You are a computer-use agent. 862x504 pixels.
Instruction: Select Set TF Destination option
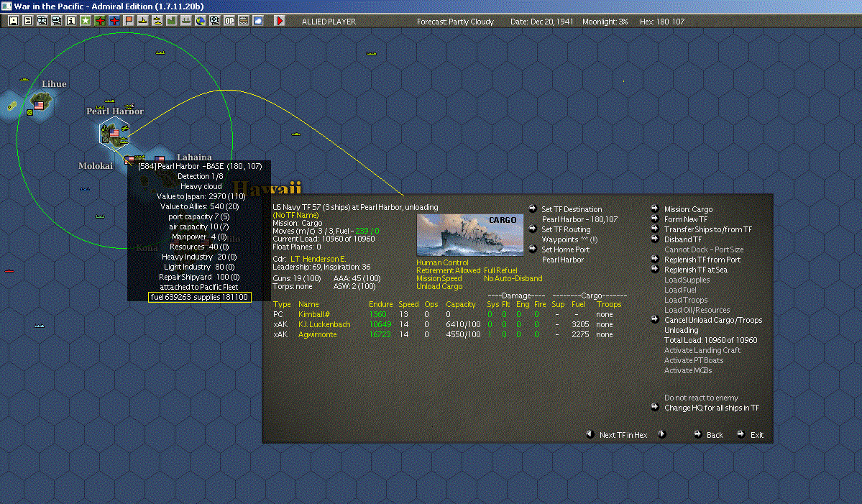coord(572,209)
